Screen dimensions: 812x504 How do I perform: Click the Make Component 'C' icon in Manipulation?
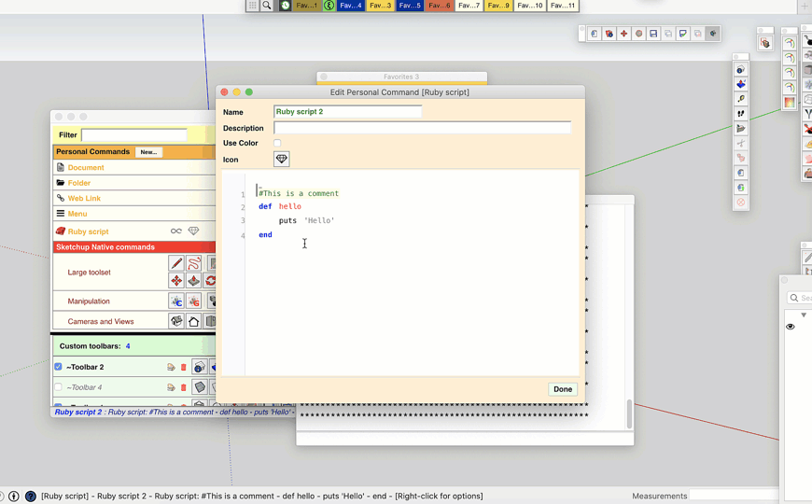point(176,301)
